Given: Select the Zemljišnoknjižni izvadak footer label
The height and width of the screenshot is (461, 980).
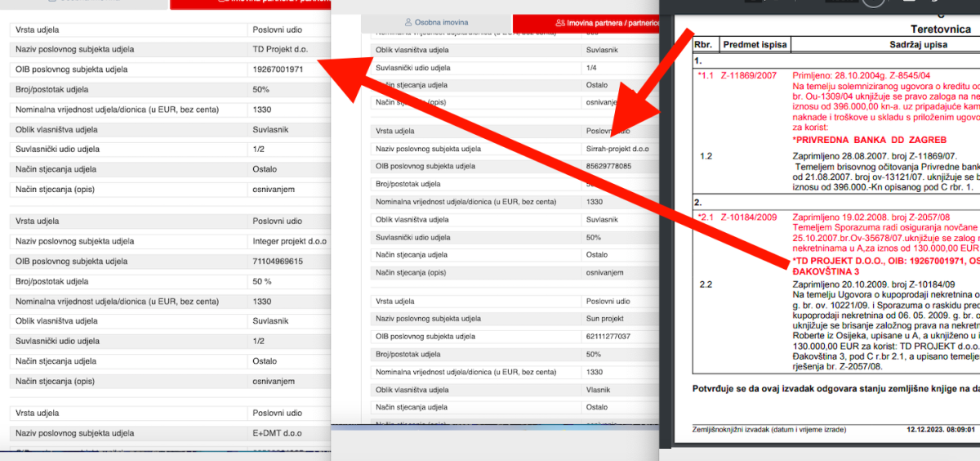Looking at the screenshot, I should coord(769,429).
